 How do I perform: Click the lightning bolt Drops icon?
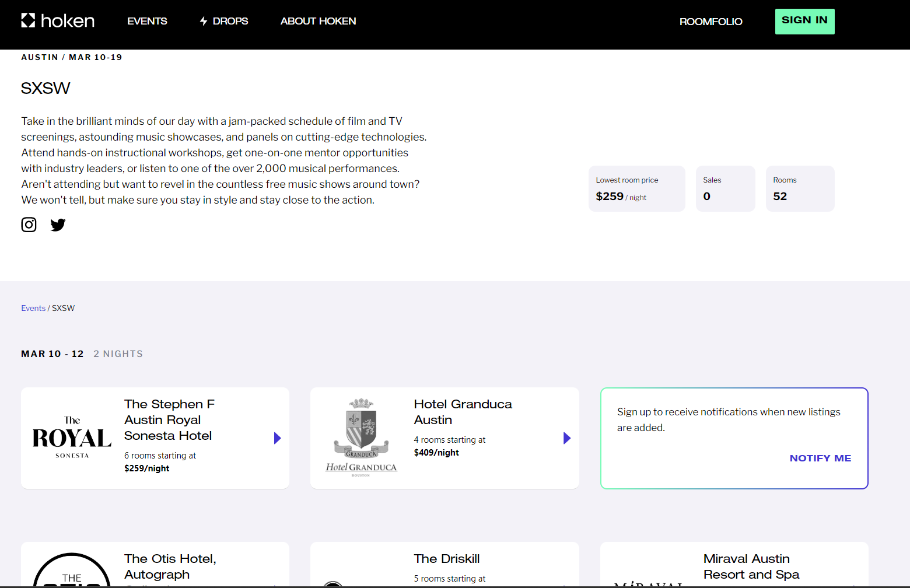[x=204, y=21]
